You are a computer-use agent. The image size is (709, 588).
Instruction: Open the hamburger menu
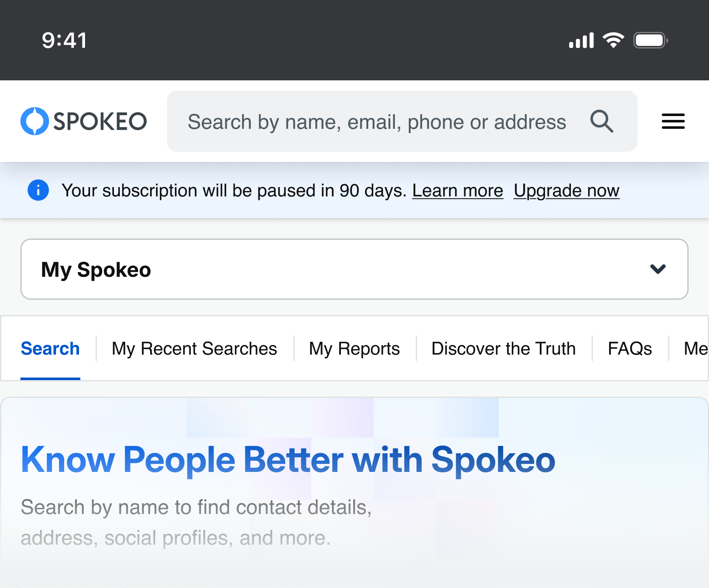(673, 122)
